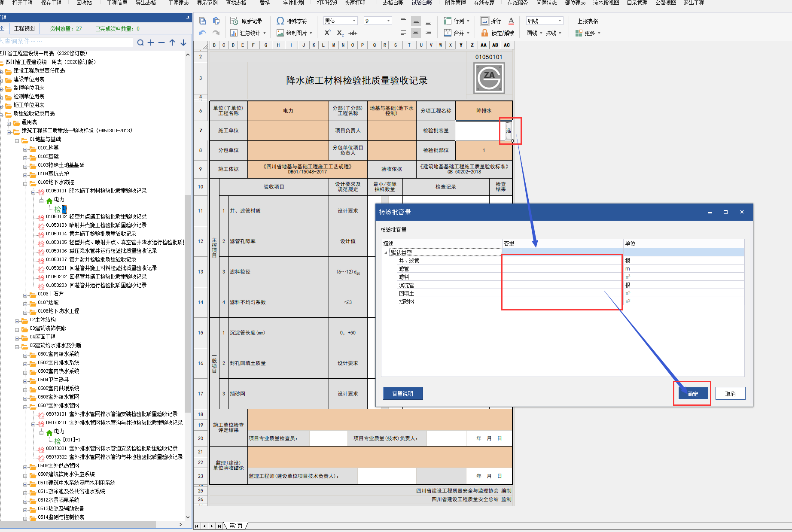Align text right horizontally
This screenshot has height=532, width=792.
428,33
